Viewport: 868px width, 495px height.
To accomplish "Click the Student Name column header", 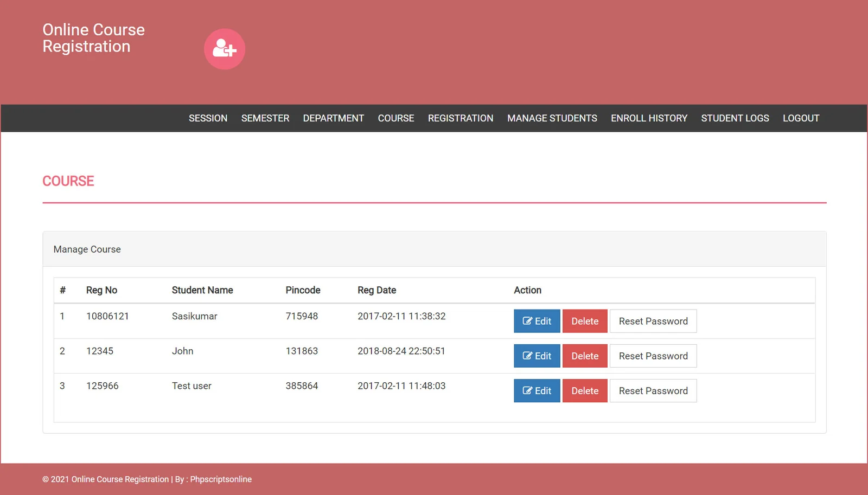I will tap(202, 290).
